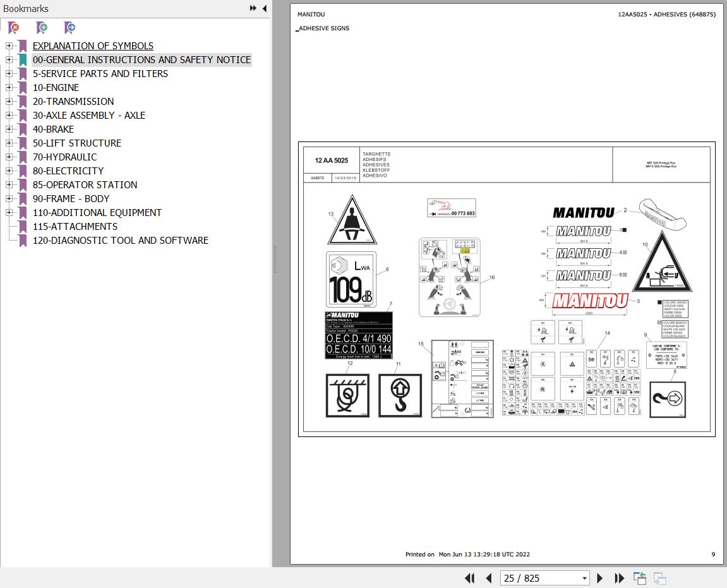
Task: Go to the first page
Action: tap(470, 579)
